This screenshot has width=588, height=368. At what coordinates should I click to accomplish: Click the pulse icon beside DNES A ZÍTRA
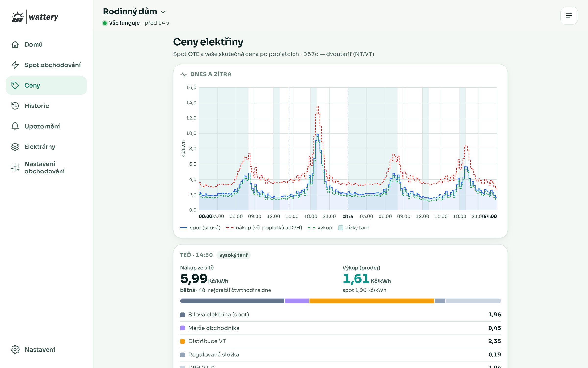coord(184,74)
